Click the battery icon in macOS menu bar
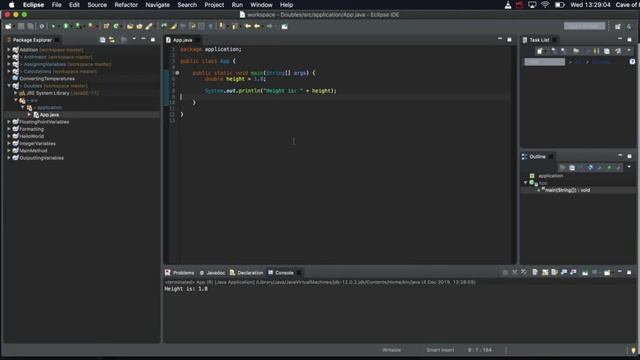Image resolution: width=640 pixels, height=360 pixels. 560,5
